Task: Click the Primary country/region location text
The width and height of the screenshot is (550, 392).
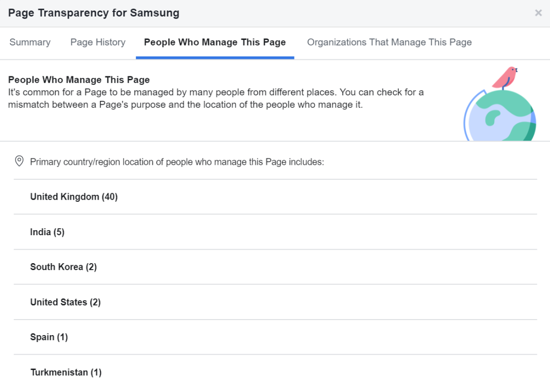Action: pos(177,162)
